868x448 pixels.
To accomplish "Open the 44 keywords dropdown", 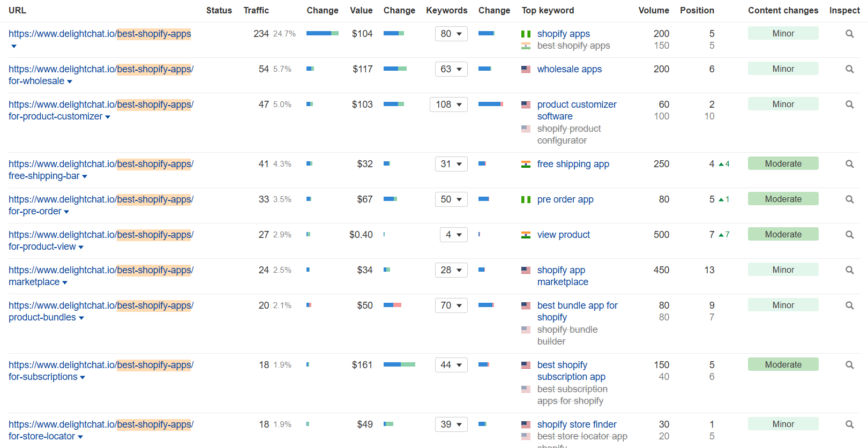I will (x=451, y=365).
